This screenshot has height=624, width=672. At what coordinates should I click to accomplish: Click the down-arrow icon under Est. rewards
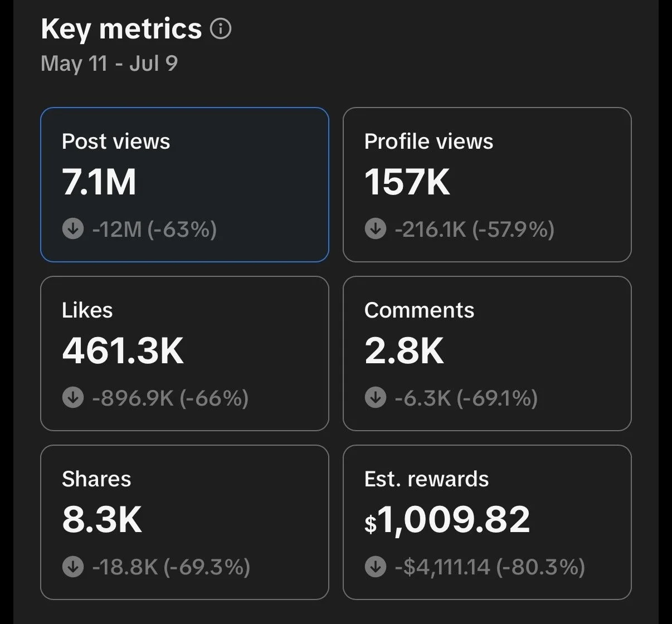click(x=376, y=567)
